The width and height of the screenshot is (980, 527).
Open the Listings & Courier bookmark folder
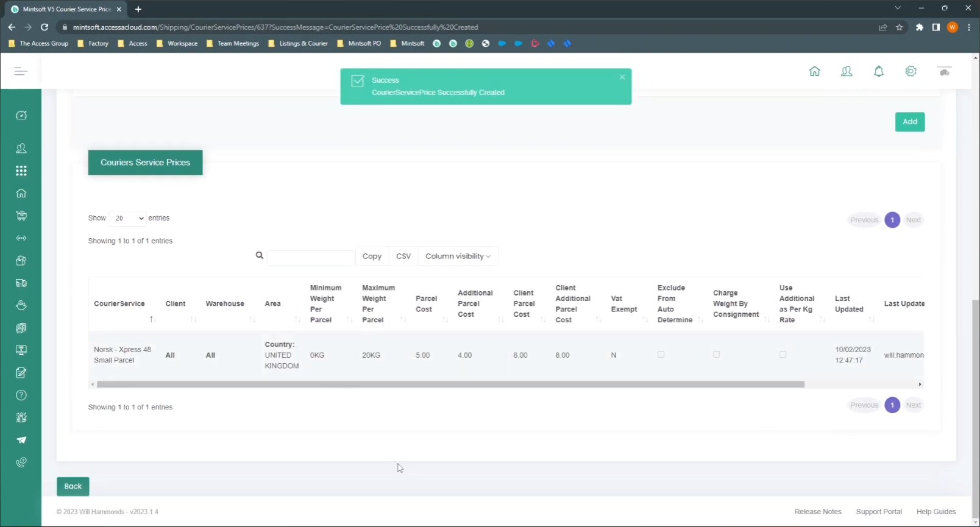tap(298, 44)
